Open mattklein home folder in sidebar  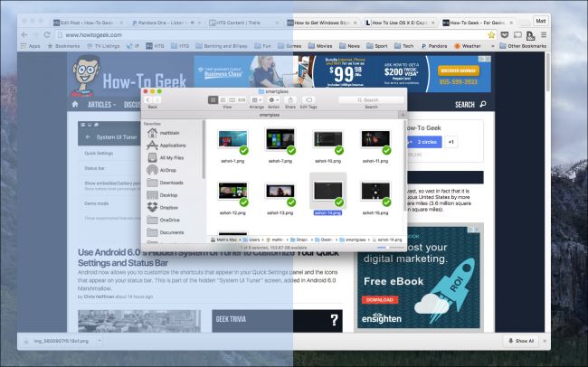[x=164, y=133]
